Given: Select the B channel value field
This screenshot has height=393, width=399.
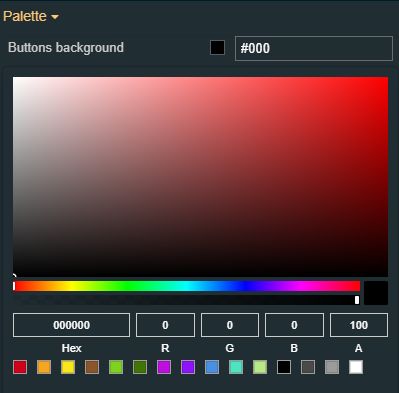Looking at the screenshot, I should pyautogui.click(x=294, y=325).
